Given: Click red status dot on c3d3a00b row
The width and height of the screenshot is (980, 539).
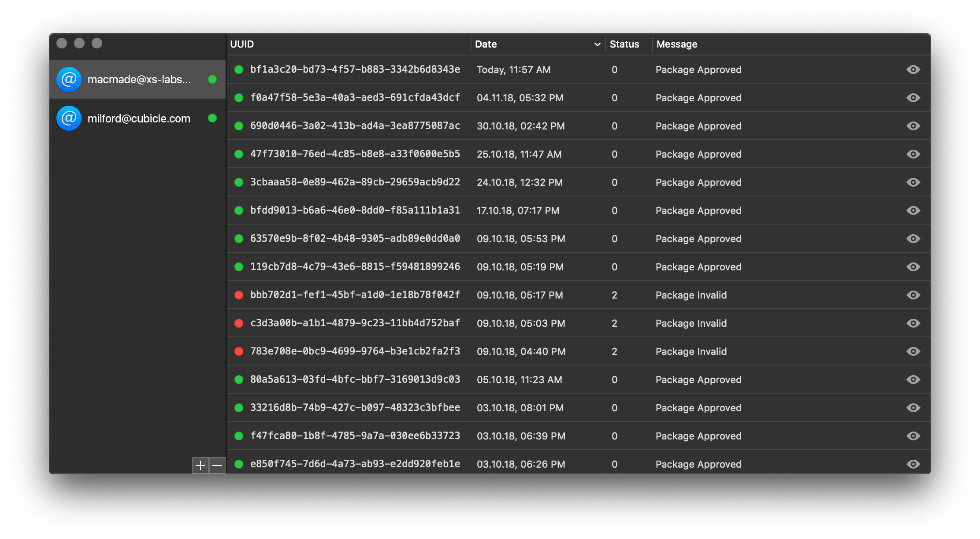Looking at the screenshot, I should coord(239,323).
